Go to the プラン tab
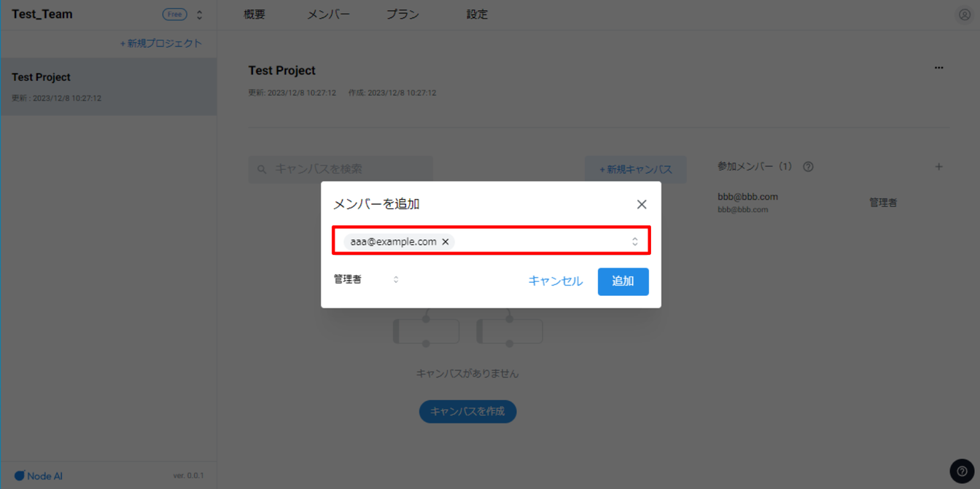Image resolution: width=980 pixels, height=489 pixels. [402, 15]
